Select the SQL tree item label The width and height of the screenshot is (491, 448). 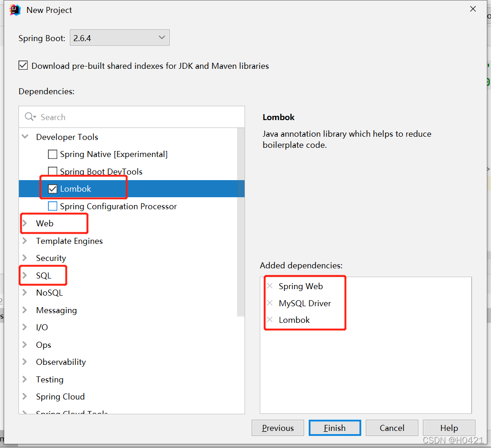pyautogui.click(x=43, y=276)
